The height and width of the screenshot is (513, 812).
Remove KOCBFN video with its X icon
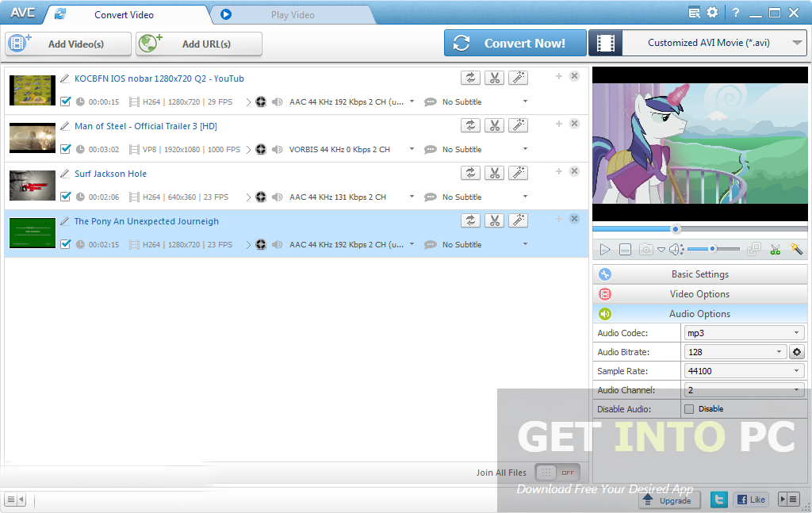(574, 76)
